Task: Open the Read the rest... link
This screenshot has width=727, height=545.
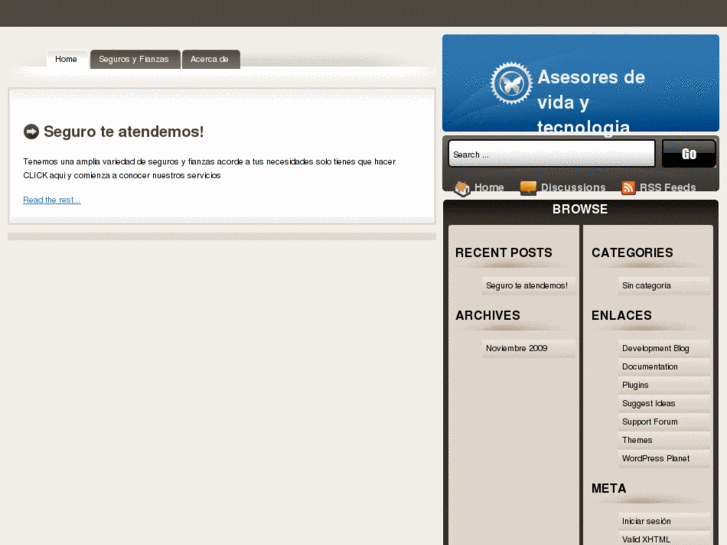Action: (52, 200)
